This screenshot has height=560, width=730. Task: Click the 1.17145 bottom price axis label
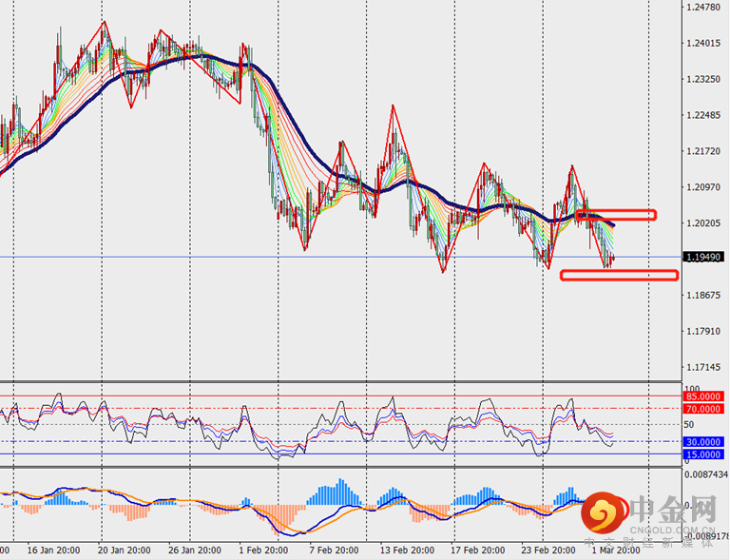click(x=703, y=367)
